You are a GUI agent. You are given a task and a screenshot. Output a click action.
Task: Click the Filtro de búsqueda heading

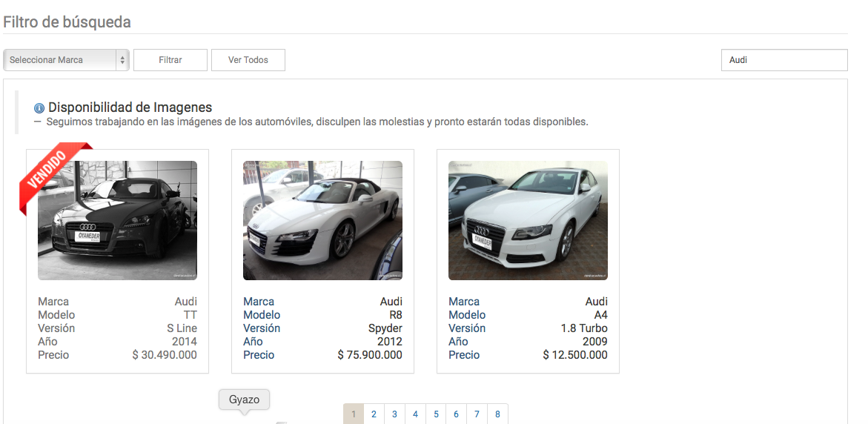[67, 22]
